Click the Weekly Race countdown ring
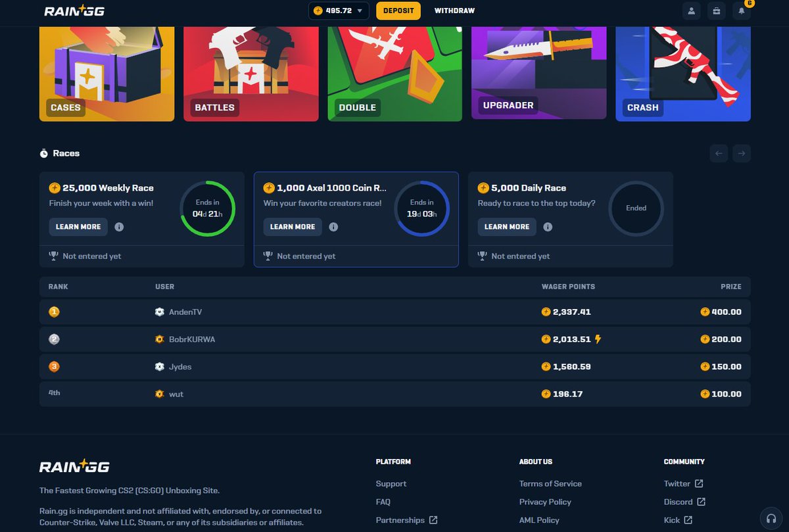 tap(207, 208)
